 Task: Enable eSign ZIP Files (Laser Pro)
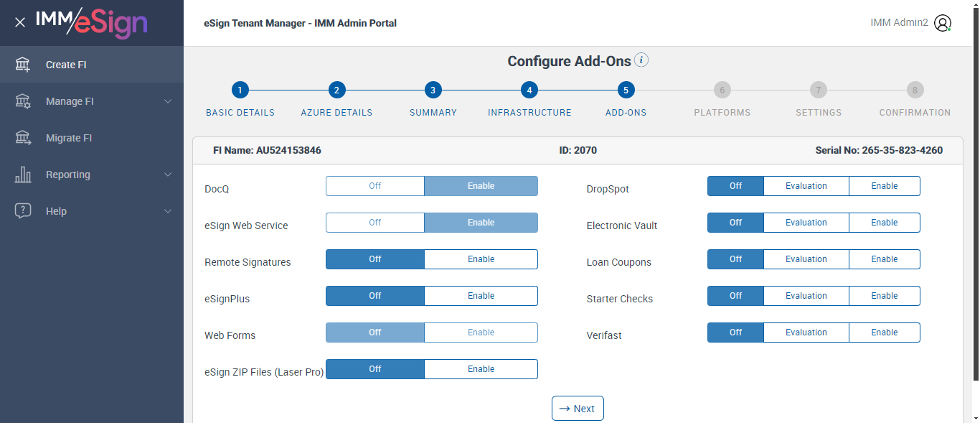481,369
